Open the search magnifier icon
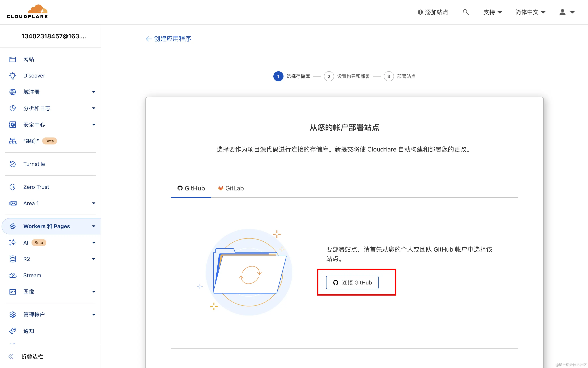 [x=465, y=12]
